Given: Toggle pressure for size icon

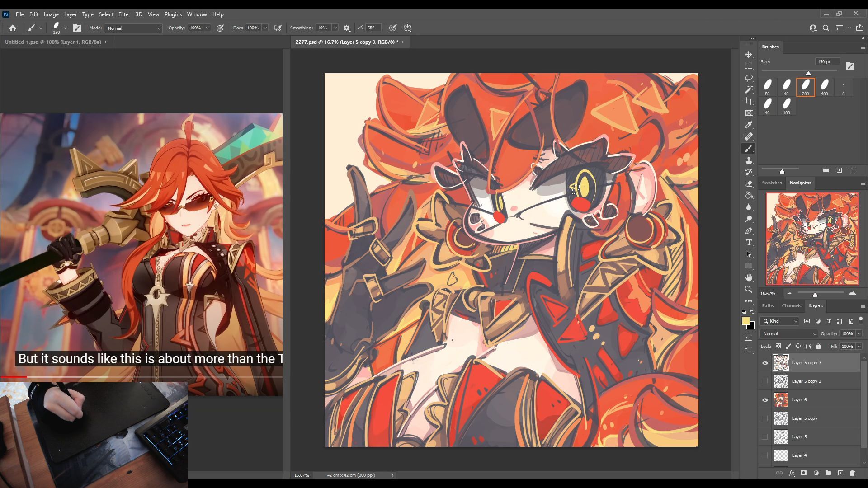Looking at the screenshot, I should click(x=393, y=28).
